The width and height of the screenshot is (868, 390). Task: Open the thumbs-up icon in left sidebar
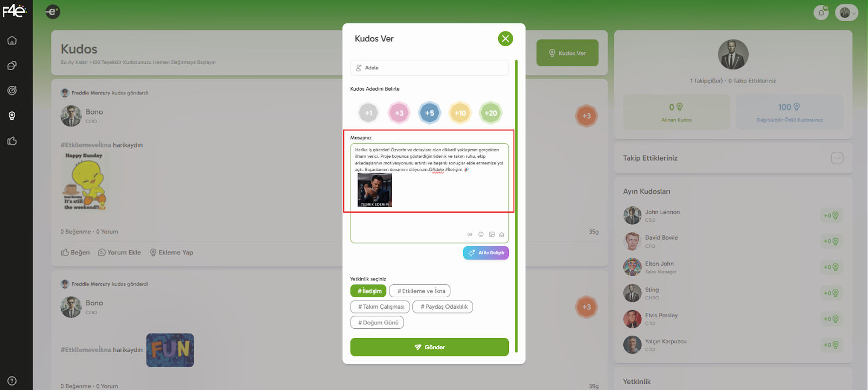point(12,141)
